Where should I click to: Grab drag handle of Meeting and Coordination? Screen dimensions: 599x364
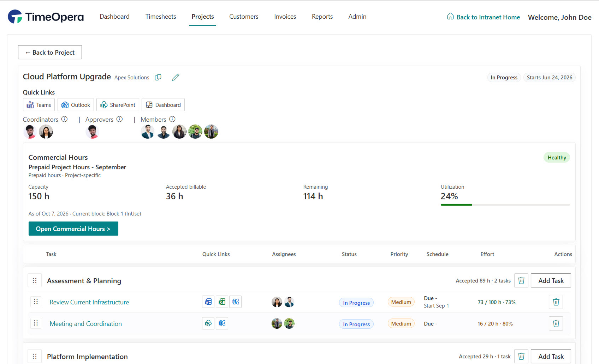click(x=36, y=323)
